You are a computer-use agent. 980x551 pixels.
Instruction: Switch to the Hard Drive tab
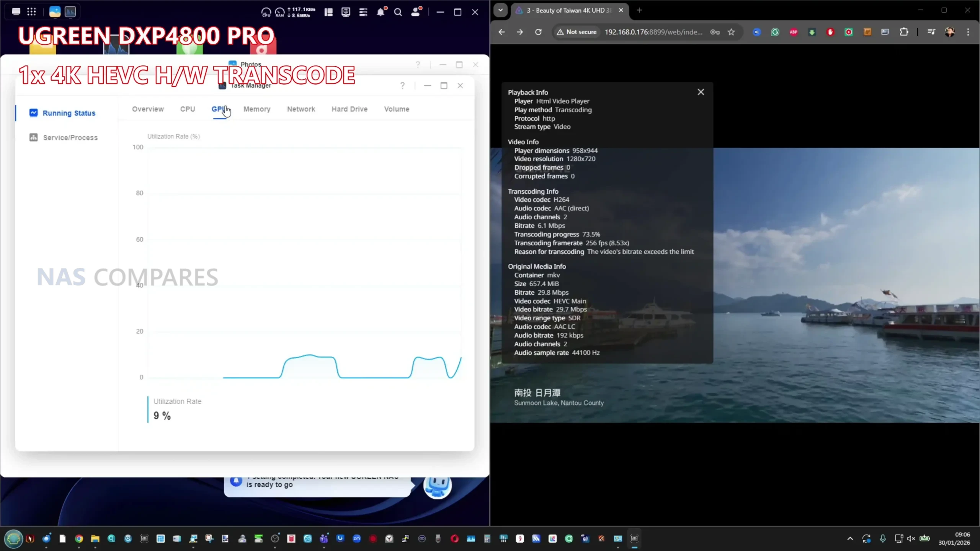point(349,109)
